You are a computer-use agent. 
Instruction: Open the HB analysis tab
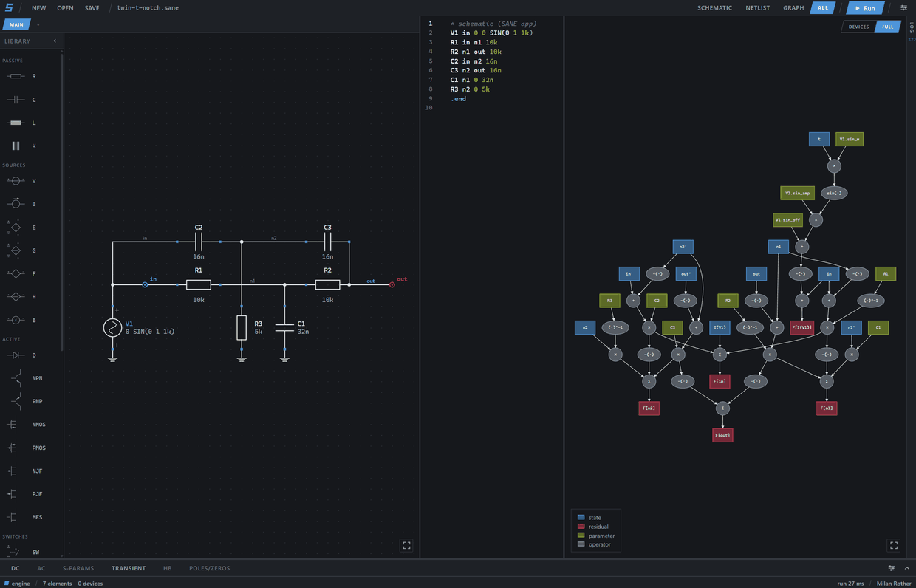coord(167,568)
